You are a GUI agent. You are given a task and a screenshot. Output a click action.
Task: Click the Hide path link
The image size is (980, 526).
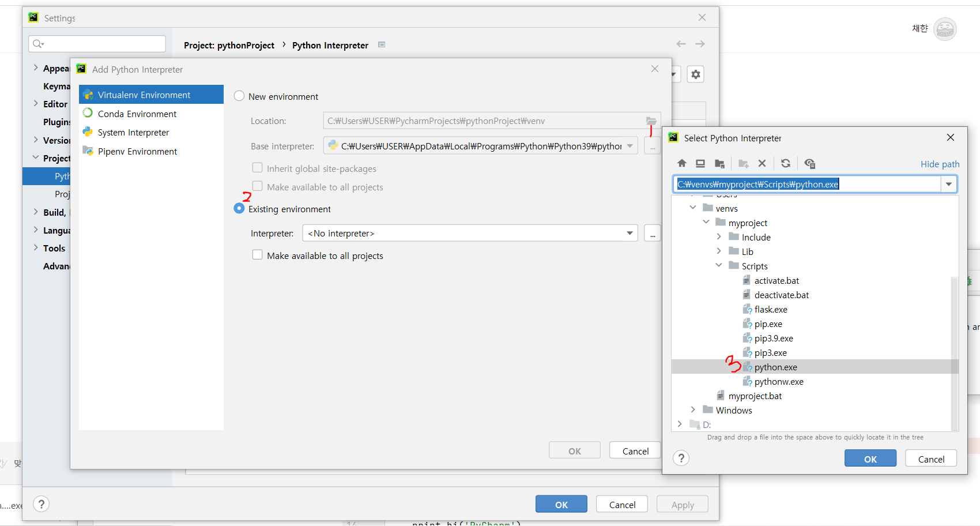point(940,164)
